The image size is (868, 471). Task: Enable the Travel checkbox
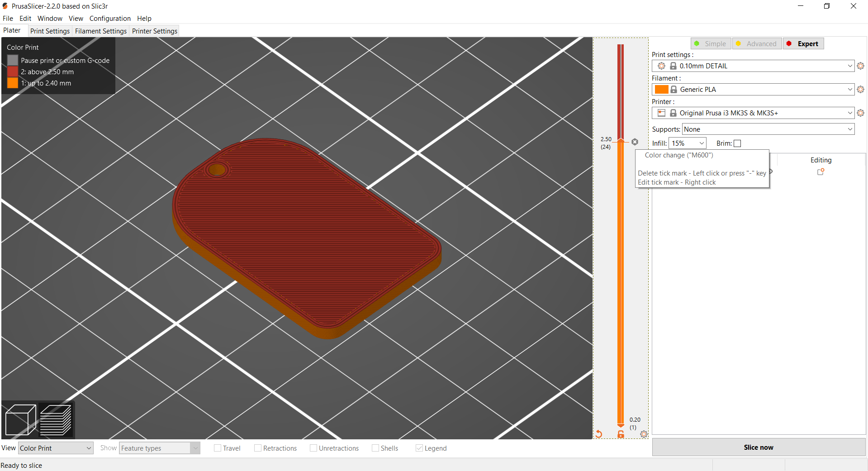point(218,448)
